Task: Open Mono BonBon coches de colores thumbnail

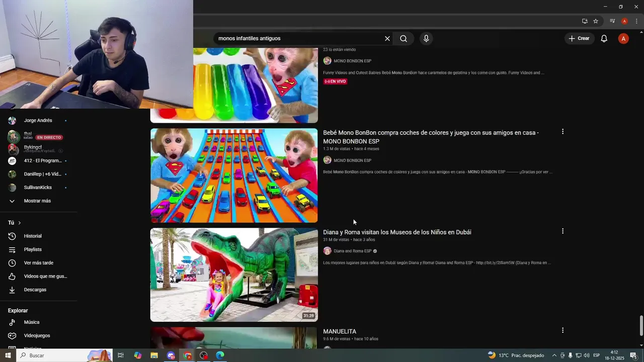Action: (234, 175)
